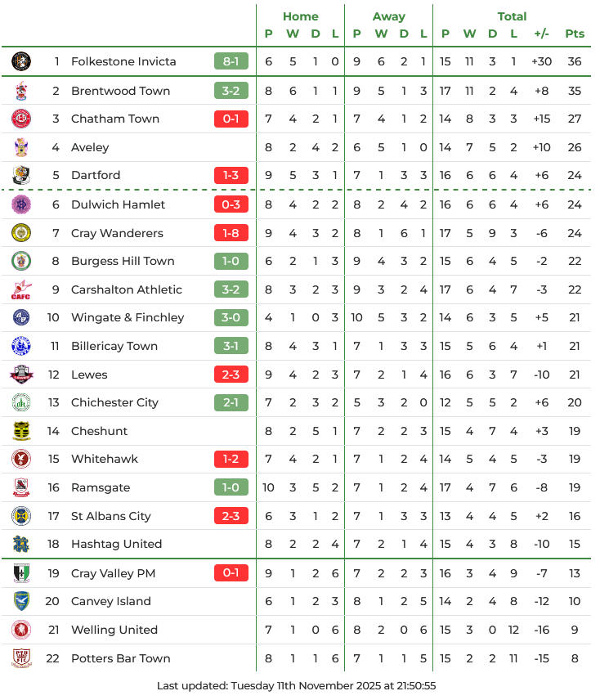The image size is (600, 700).
Task: Click the +/- goal difference header
Action: [x=541, y=34]
